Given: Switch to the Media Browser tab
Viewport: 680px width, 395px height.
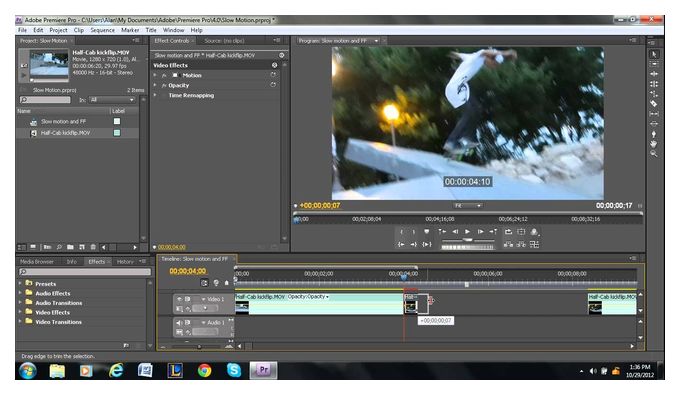Looking at the screenshot, I should [x=37, y=261].
